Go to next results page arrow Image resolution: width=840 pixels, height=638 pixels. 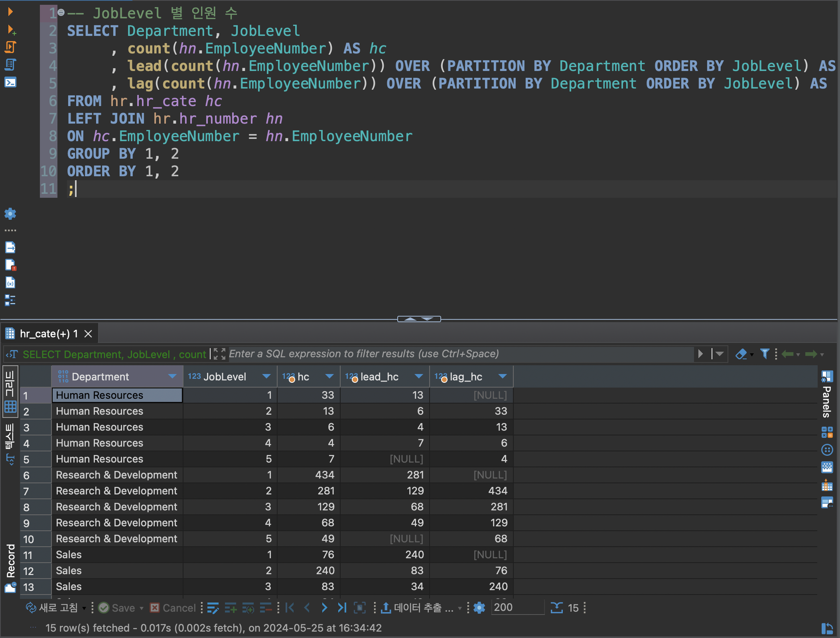pyautogui.click(x=324, y=608)
